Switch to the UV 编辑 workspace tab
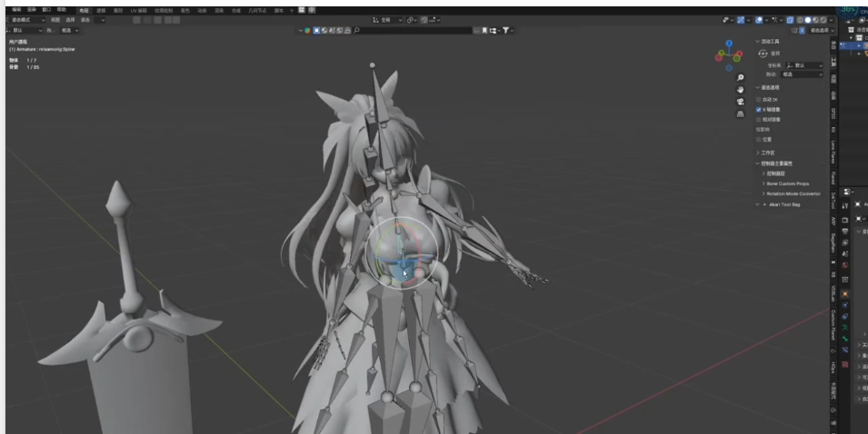The image size is (868, 434). 139,11
